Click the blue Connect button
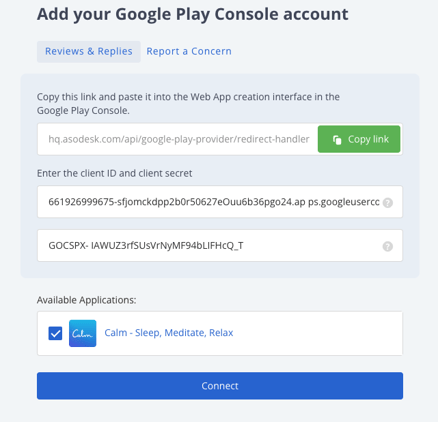The image size is (438, 422). tap(220, 386)
